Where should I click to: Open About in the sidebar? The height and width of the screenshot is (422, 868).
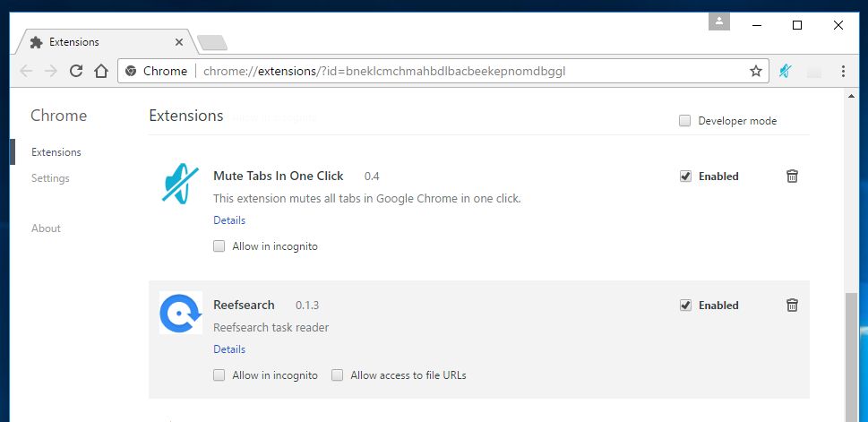click(46, 228)
